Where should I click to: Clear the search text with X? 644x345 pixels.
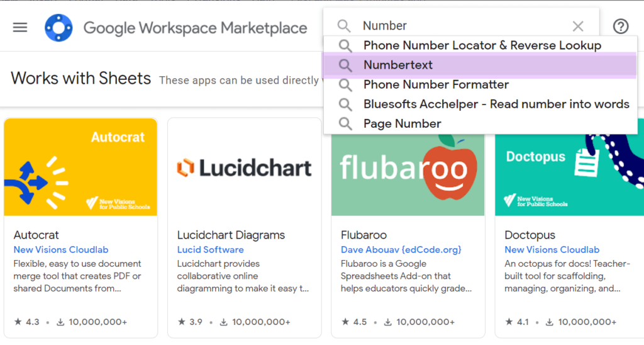point(578,26)
